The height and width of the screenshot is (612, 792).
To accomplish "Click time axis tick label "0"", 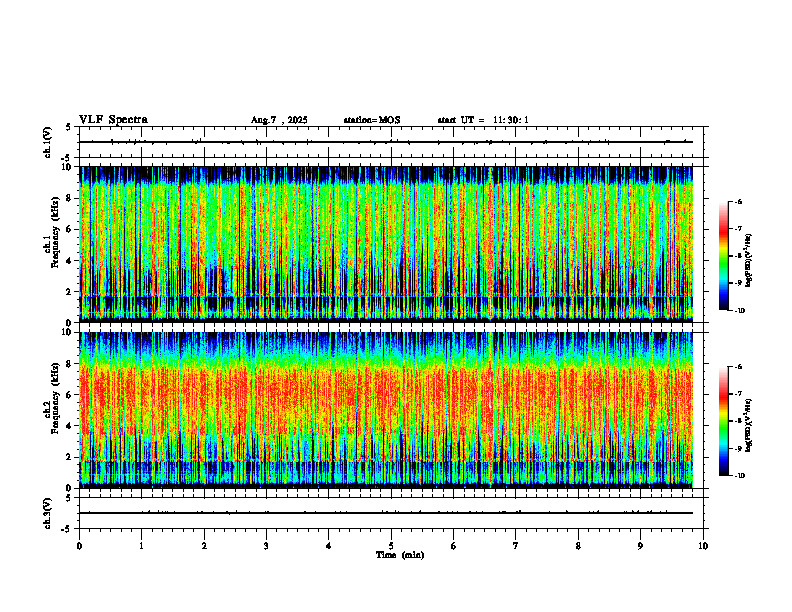I will pos(79,546).
